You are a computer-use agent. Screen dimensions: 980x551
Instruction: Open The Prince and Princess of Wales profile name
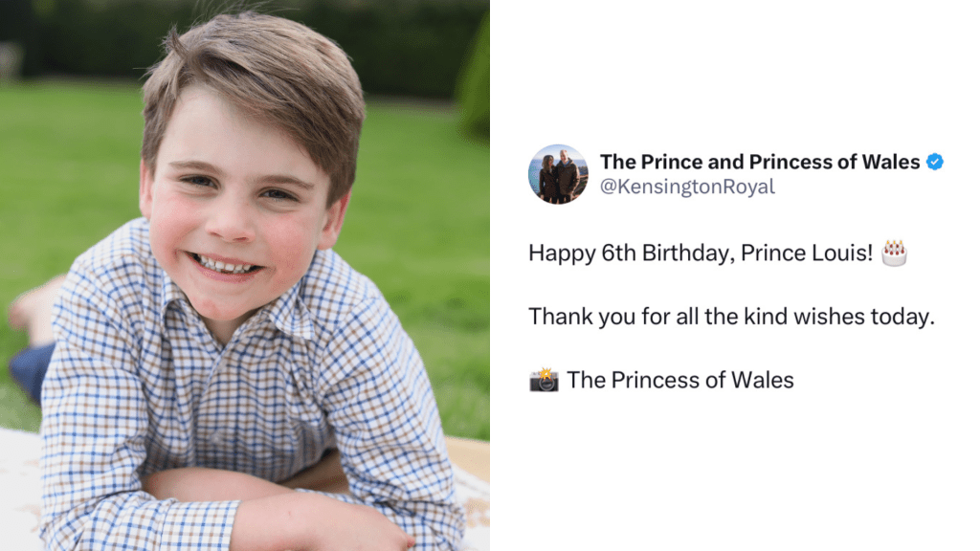tap(759, 162)
